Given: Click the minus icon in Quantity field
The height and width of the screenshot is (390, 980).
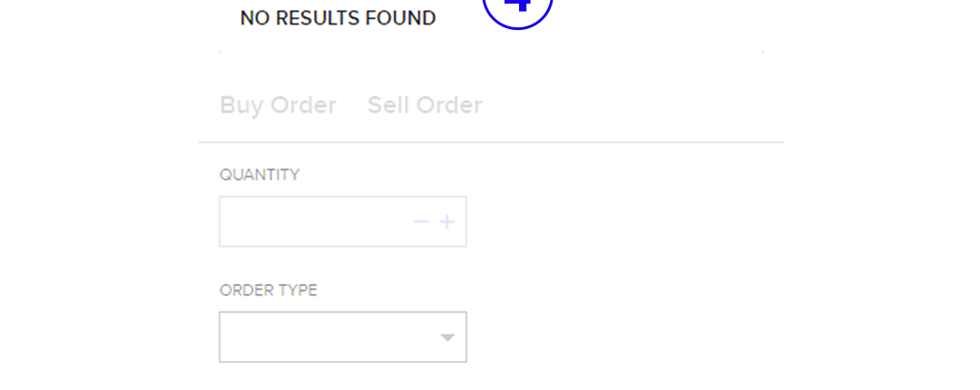Looking at the screenshot, I should (421, 222).
